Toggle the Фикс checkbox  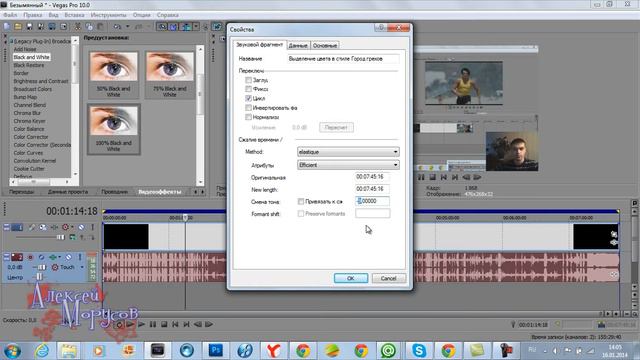248,89
